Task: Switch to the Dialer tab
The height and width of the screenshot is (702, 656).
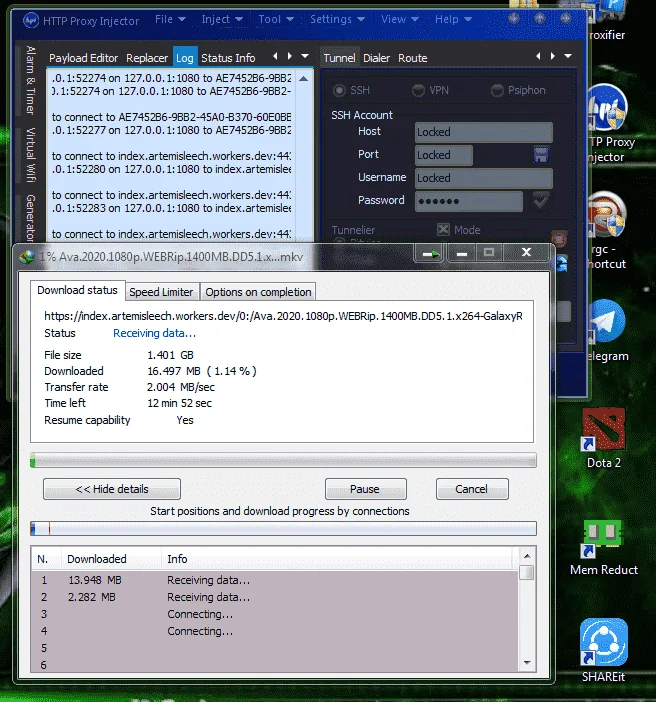Action: point(376,58)
